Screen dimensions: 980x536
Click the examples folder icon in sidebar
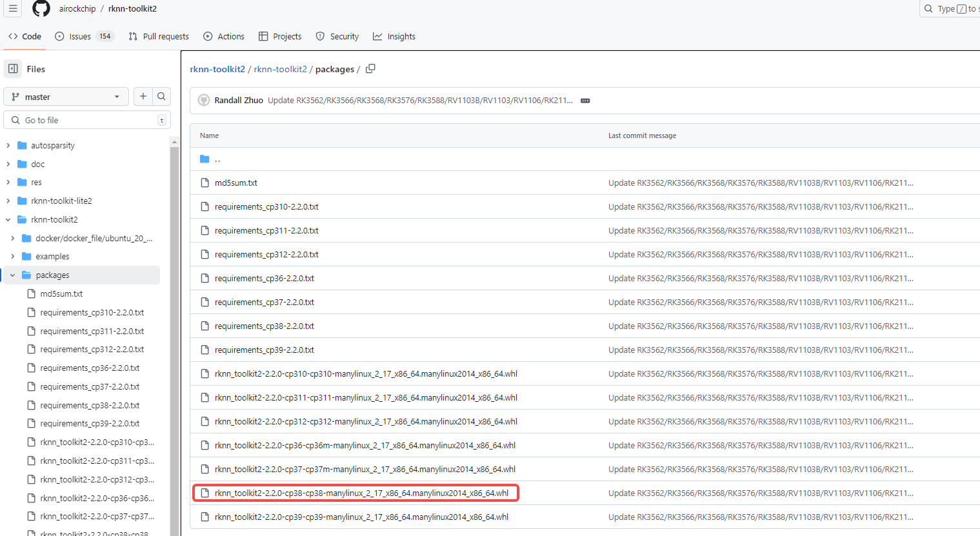point(26,256)
